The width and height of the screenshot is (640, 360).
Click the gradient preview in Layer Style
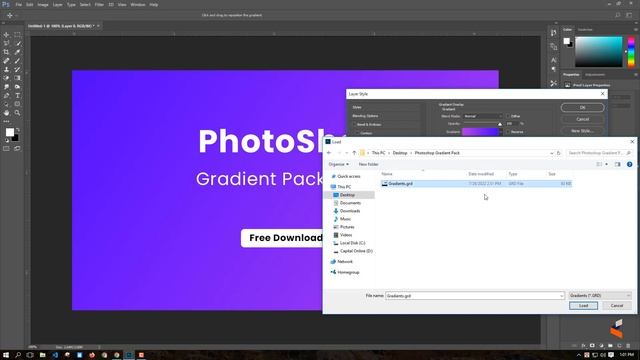pyautogui.click(x=480, y=132)
